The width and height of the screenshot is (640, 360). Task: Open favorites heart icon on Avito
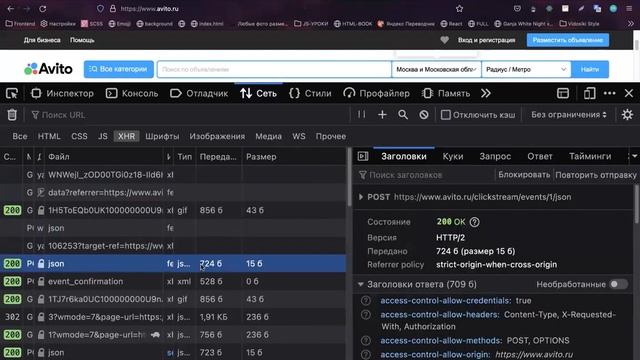tap(444, 40)
